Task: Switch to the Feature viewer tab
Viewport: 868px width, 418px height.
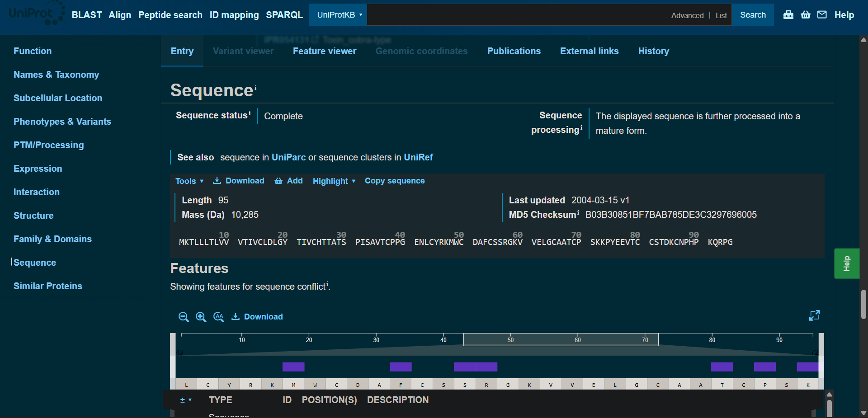Action: [324, 51]
